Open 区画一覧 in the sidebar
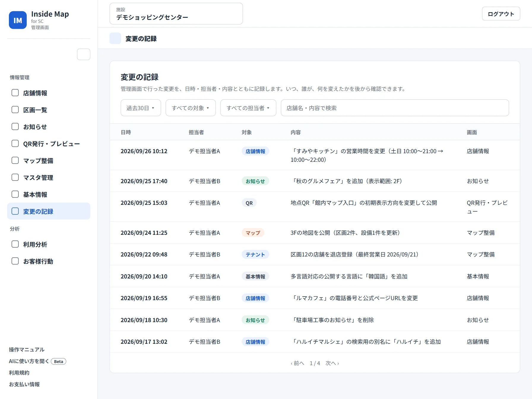Image resolution: width=532 pixels, height=399 pixels. (49, 110)
